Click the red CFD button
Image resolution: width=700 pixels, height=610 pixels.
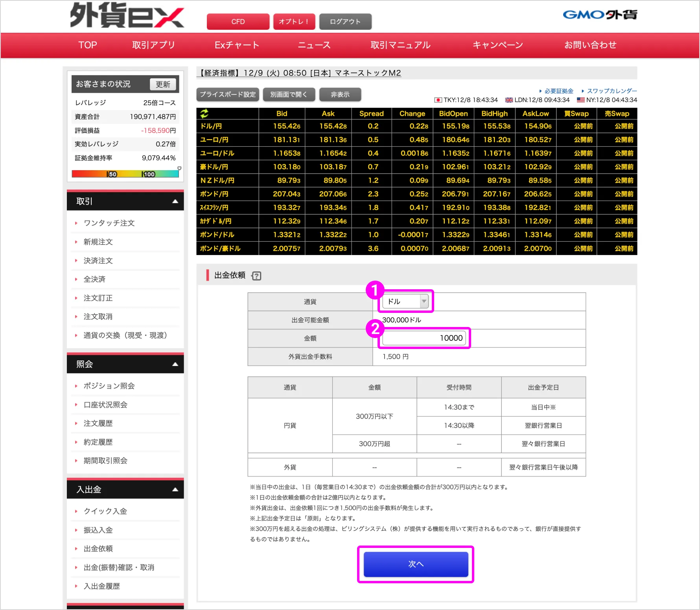coord(238,22)
